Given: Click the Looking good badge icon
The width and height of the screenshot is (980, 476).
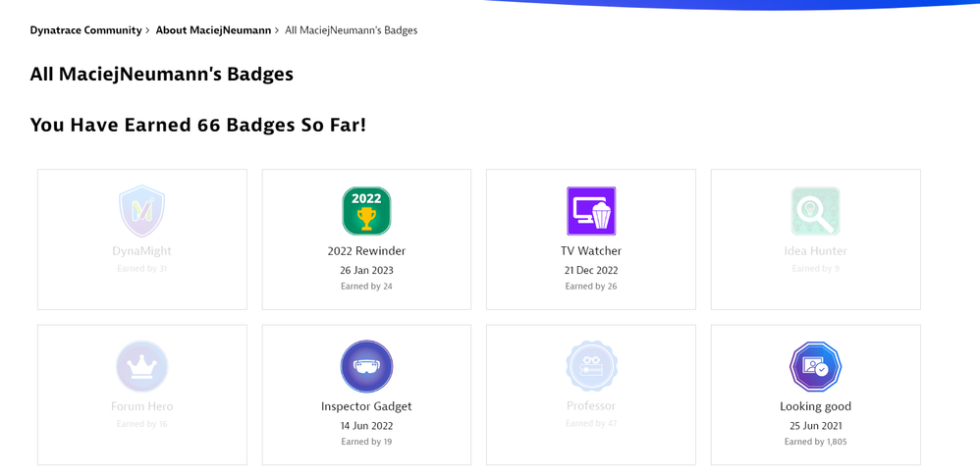Looking at the screenshot, I should coord(815,366).
